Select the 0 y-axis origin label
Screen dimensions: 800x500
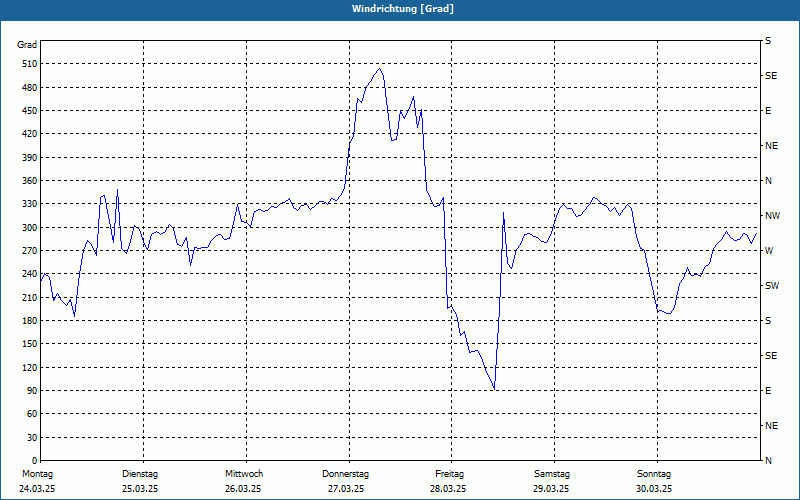(x=35, y=461)
